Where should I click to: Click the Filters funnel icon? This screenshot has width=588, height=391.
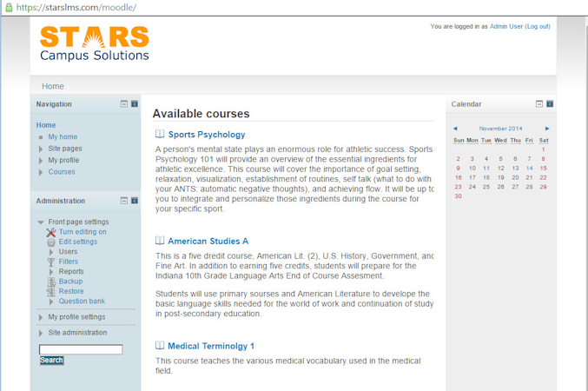(51, 262)
